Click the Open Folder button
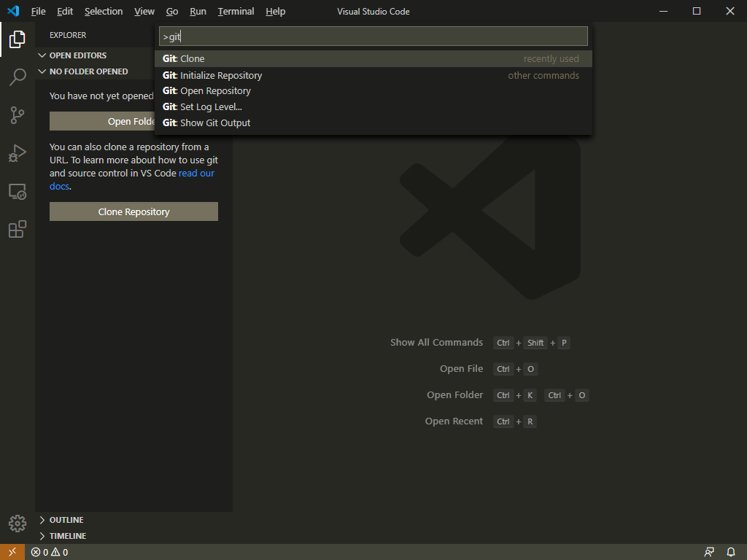This screenshot has width=747, height=560. click(102, 122)
